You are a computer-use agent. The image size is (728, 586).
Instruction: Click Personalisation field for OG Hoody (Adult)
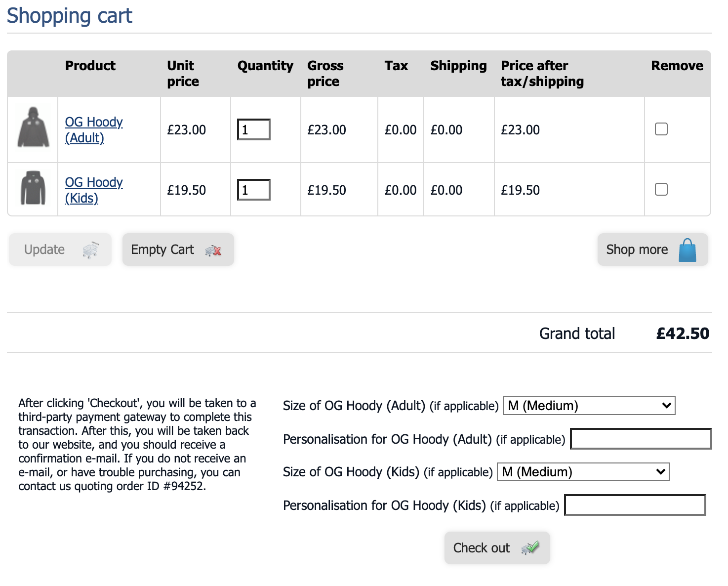pos(641,439)
